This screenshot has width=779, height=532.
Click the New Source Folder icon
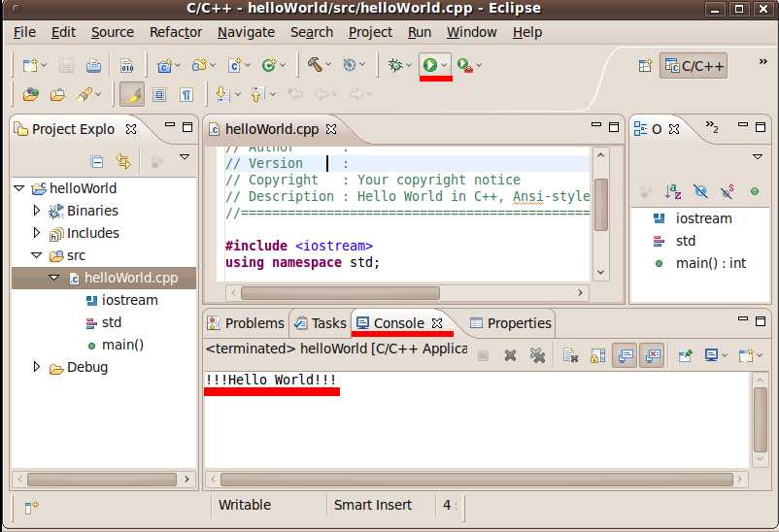tap(200, 65)
